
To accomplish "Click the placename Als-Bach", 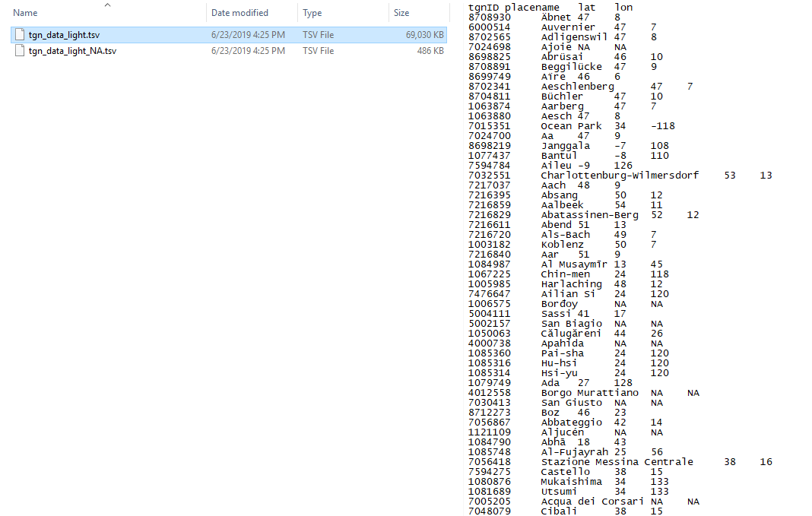I will pyautogui.click(x=566, y=235).
